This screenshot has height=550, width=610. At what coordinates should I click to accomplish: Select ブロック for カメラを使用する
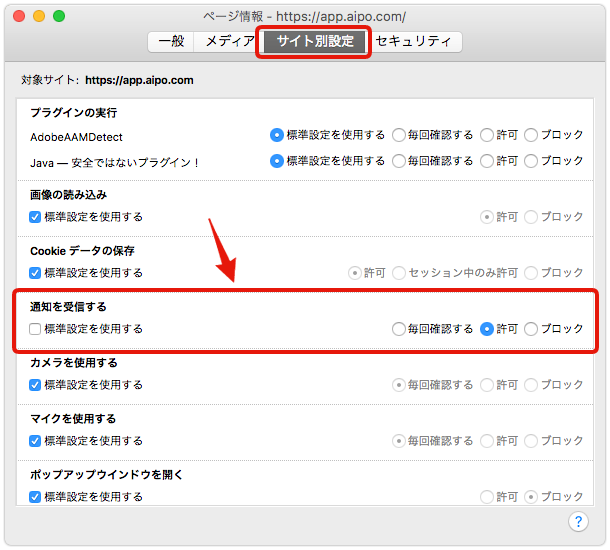531,385
